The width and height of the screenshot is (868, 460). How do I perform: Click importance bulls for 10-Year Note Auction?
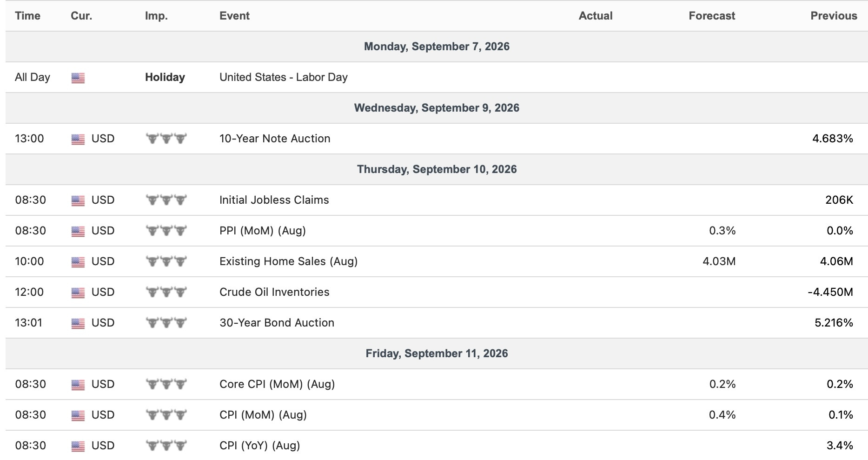[166, 139]
